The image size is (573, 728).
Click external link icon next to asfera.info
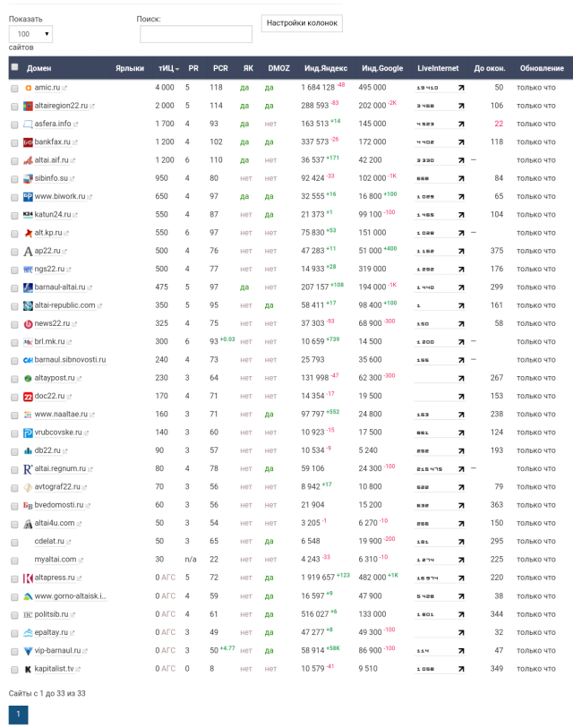[76, 124]
